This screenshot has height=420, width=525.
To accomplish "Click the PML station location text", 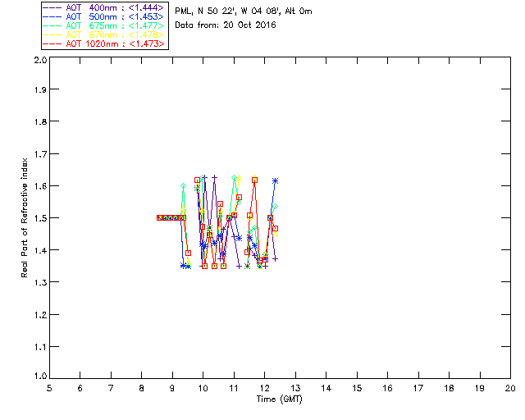I will click(x=243, y=11).
